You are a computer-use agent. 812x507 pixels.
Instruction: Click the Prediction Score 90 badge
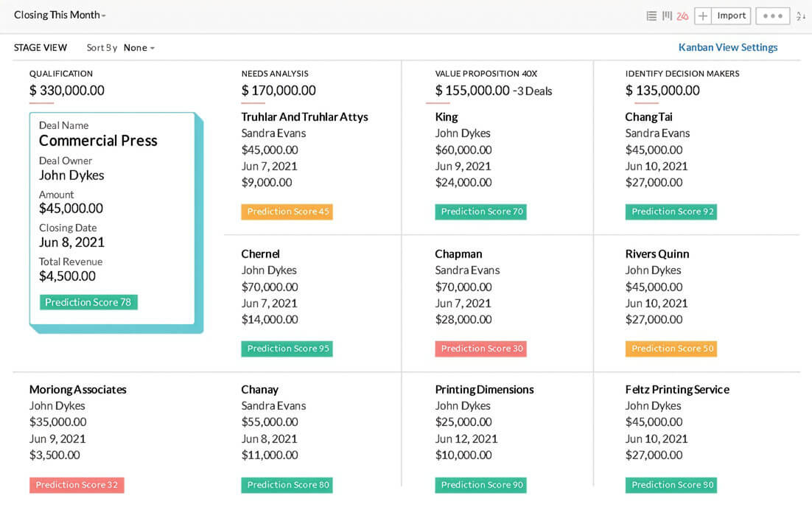480,485
